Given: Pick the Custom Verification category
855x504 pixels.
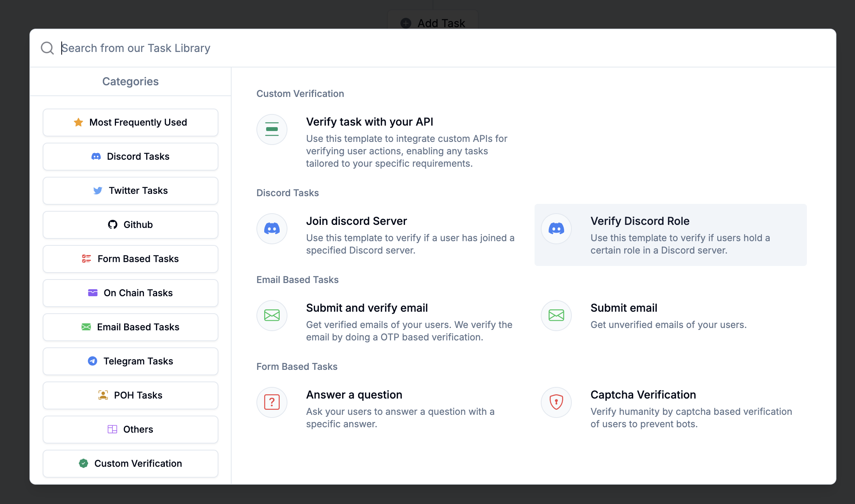Looking at the screenshot, I should point(130,464).
